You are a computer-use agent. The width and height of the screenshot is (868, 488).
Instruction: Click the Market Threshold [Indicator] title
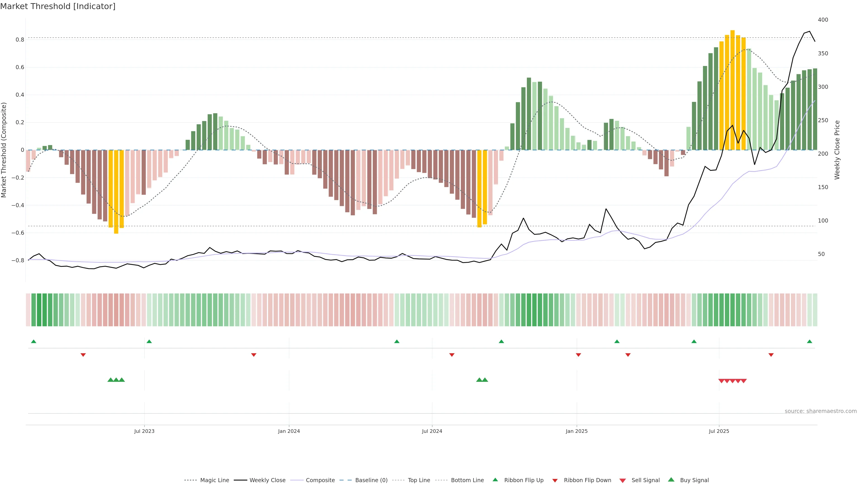point(58,6)
